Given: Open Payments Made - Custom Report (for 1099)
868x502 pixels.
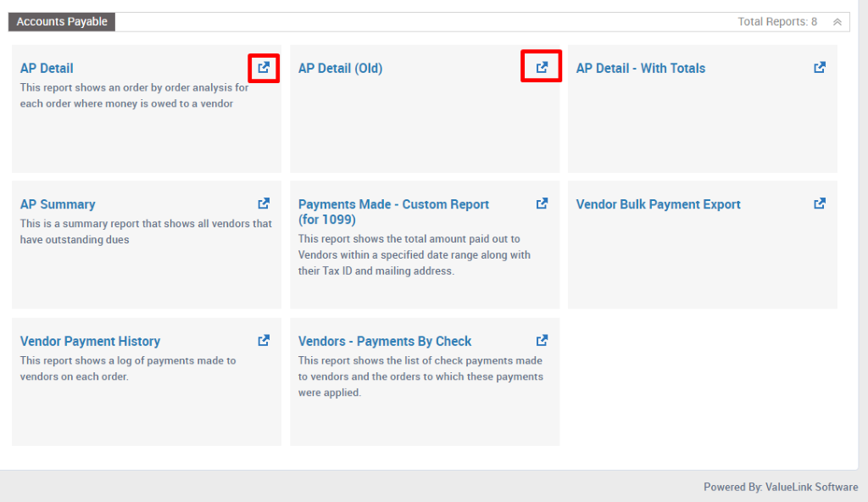Looking at the screenshot, I should point(393,204).
